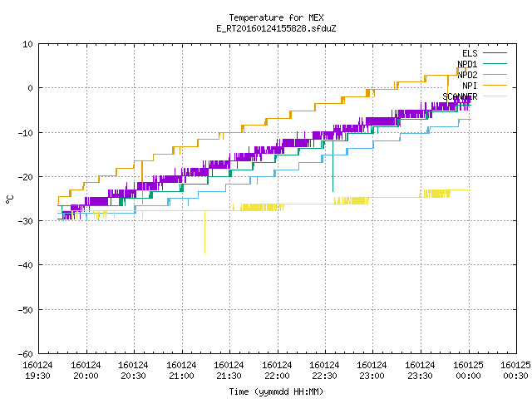
Task: Click the °C y-axis unit label
Action: [x=10, y=199]
